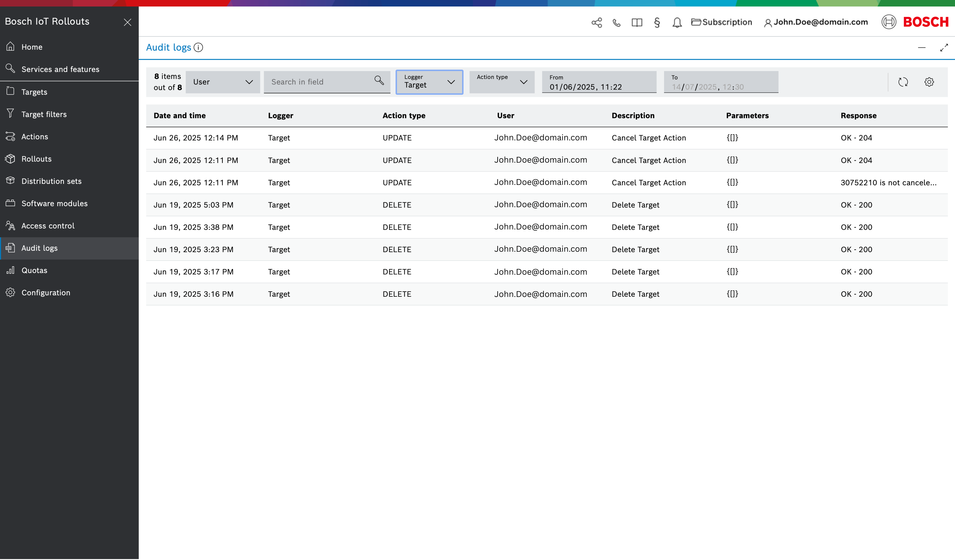Click the share icon in header
955x560 pixels.
tap(596, 22)
